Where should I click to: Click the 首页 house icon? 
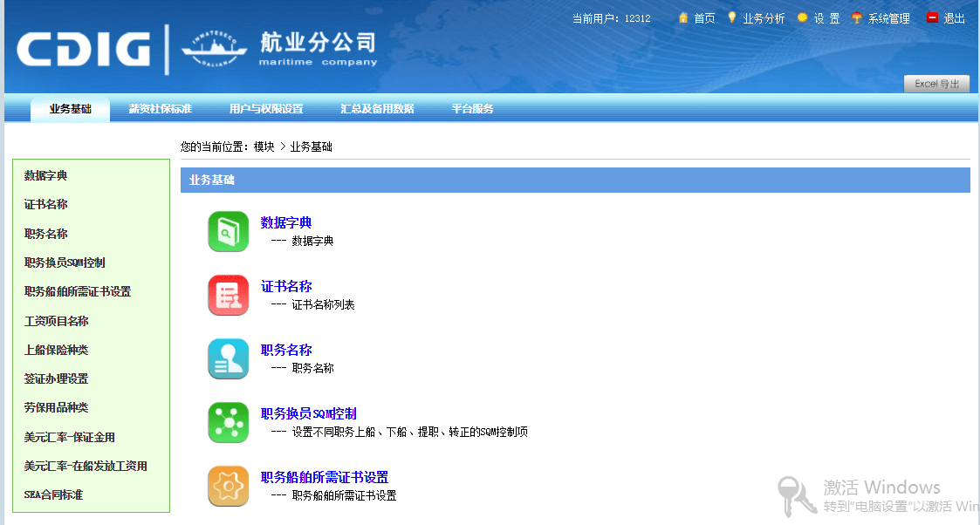point(683,17)
